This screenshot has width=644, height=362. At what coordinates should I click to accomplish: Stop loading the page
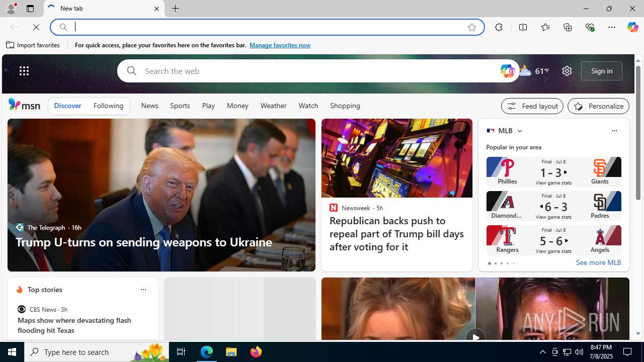click(36, 27)
